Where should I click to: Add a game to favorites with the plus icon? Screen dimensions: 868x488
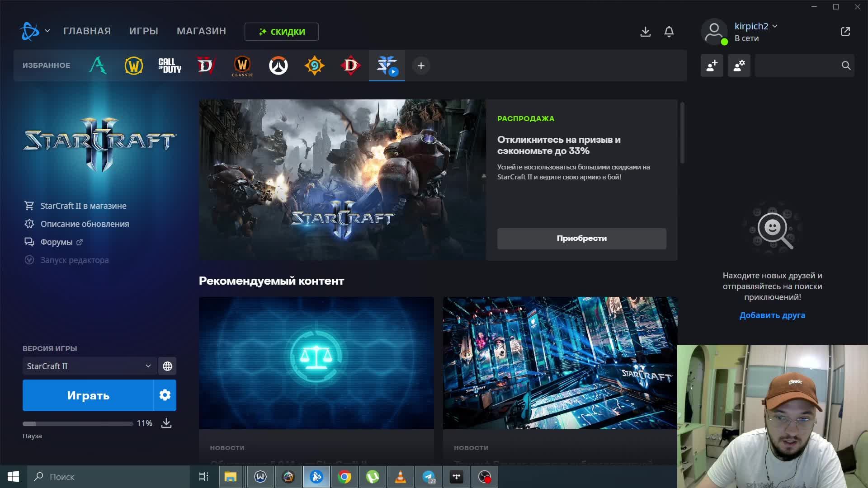[x=421, y=66]
